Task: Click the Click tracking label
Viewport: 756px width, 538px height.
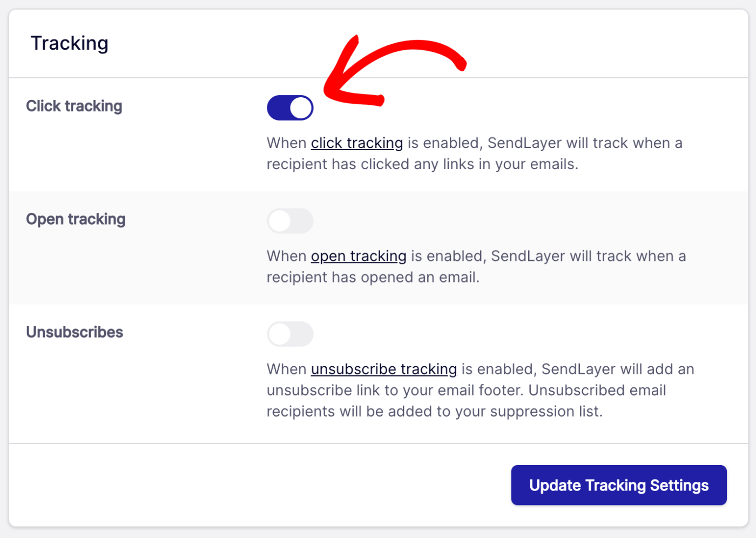Action: click(74, 106)
